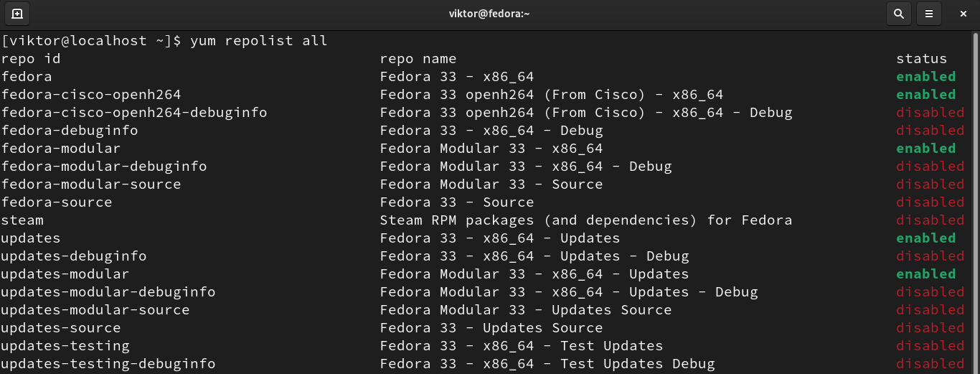The height and width of the screenshot is (374, 980).
Task: Click the disabled status of fedora-debuginfo
Action: [930, 131]
